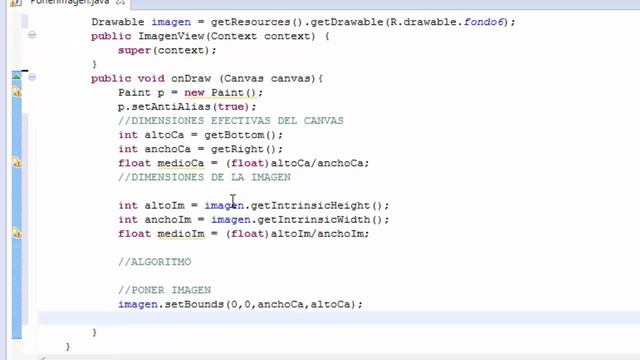Click the word fondo6 in Drawable line
This screenshot has height=360, width=640.
coord(484,22)
